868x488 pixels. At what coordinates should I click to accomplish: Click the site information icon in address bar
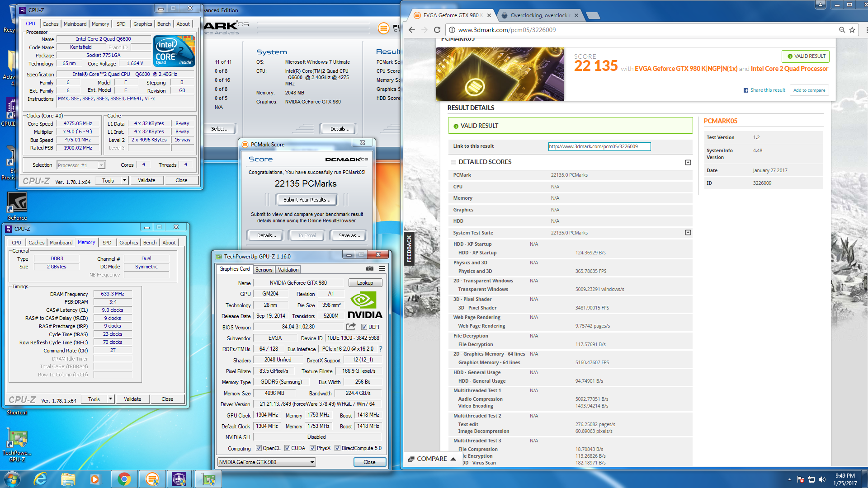(x=451, y=30)
